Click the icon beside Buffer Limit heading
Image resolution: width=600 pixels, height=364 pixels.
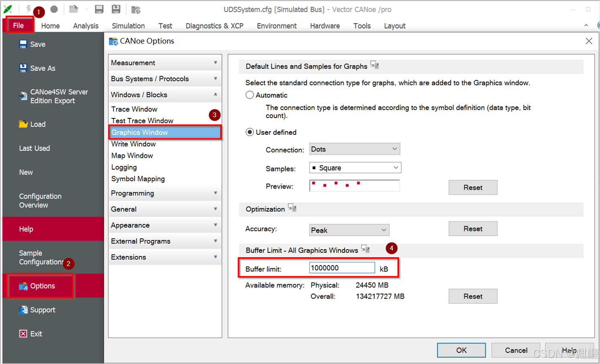(365, 249)
